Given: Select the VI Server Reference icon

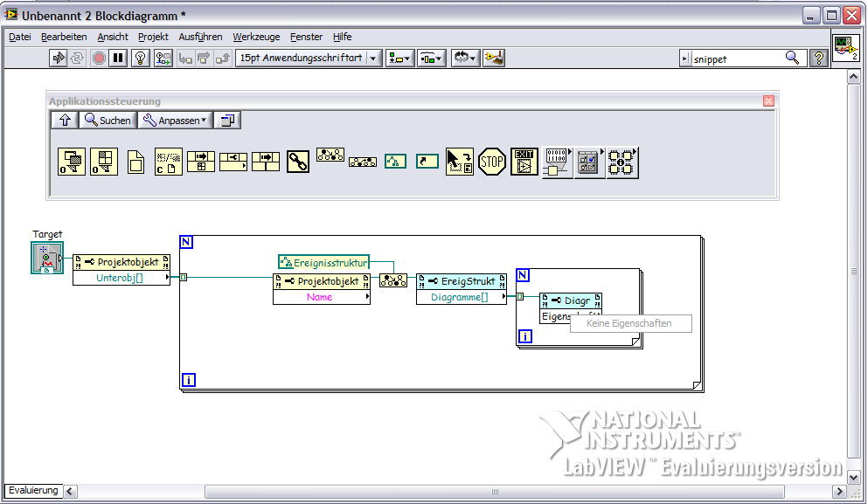Looking at the screenshot, I should [427, 162].
